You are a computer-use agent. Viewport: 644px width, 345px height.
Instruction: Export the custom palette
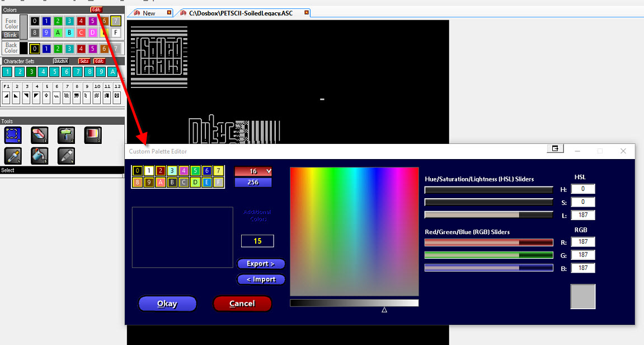pos(261,264)
